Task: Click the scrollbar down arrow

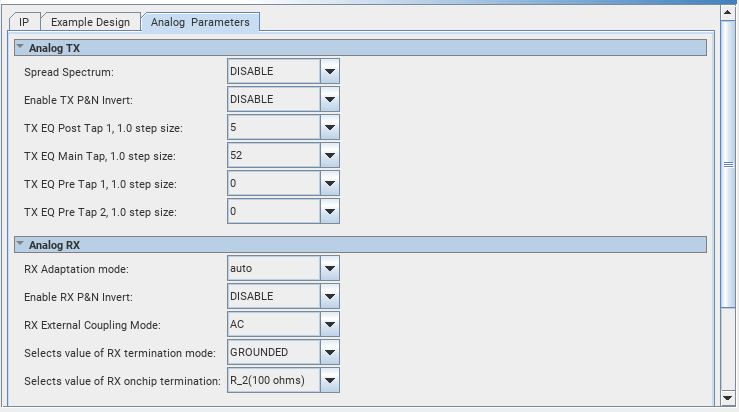Action: (x=728, y=400)
